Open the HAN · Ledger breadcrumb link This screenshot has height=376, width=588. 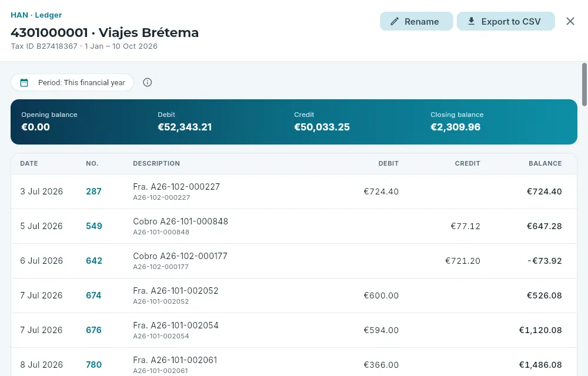click(x=36, y=15)
